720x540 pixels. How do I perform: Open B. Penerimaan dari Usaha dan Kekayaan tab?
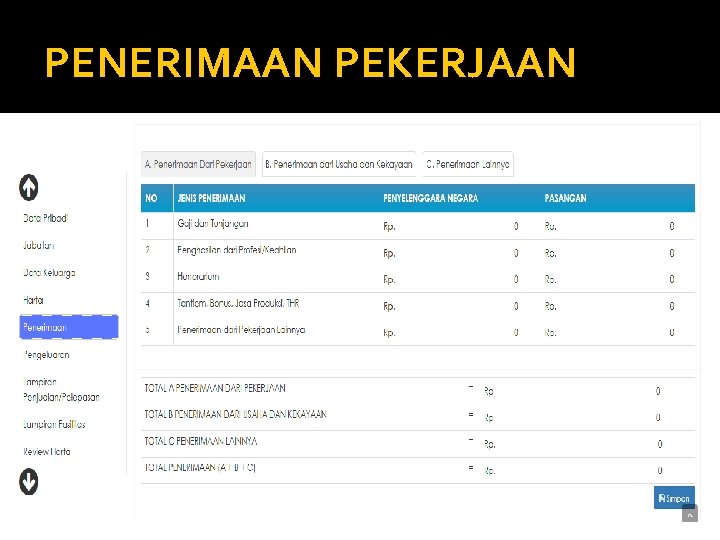pyautogui.click(x=339, y=164)
